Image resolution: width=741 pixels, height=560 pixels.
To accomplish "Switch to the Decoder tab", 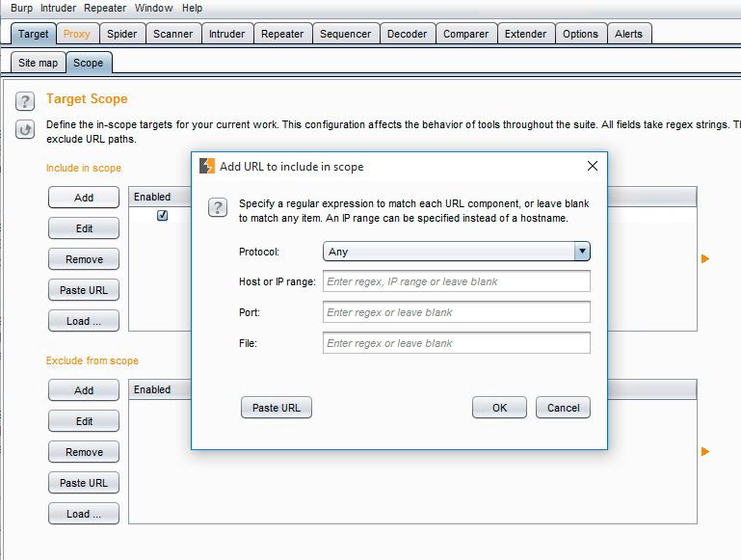I will [x=407, y=34].
